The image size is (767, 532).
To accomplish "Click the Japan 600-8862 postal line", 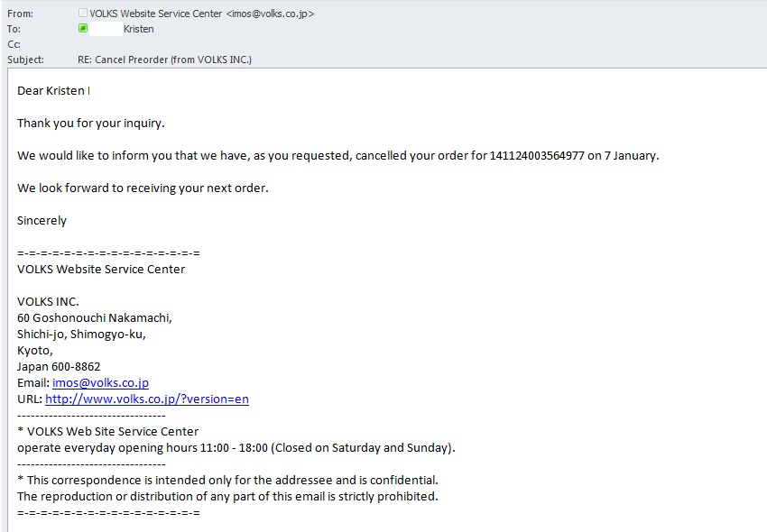I will 59,367.
